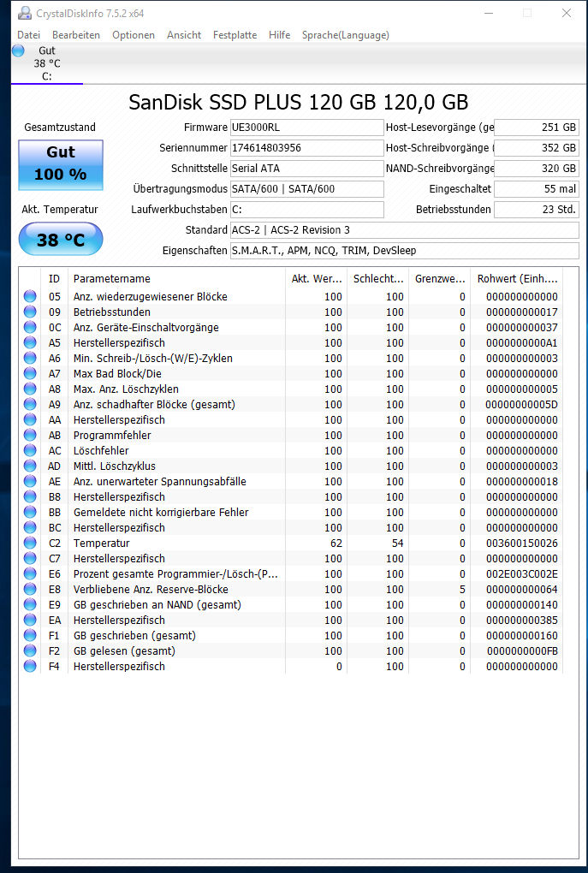Click raw value 002E003C002E in row E6

522,574
